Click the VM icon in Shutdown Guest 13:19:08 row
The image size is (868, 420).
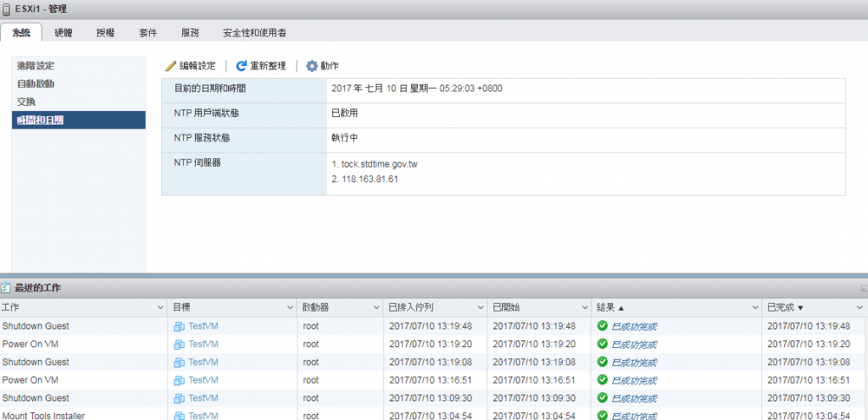pos(179,362)
